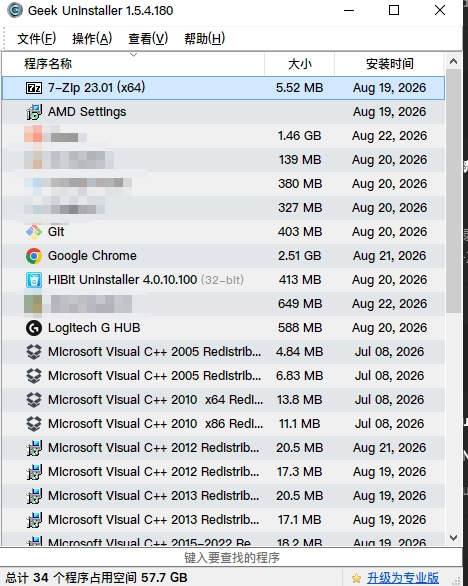Focus the 键入要查找的程序 search field
468x586 pixels.
coord(231,558)
